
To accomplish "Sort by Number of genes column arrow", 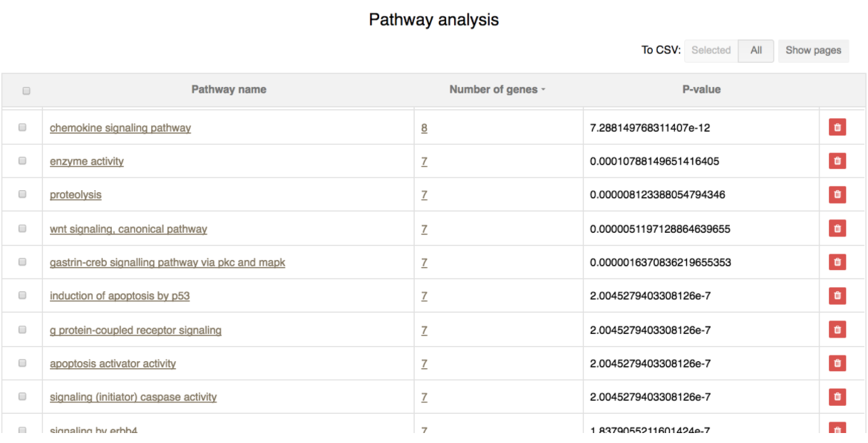I will point(543,90).
